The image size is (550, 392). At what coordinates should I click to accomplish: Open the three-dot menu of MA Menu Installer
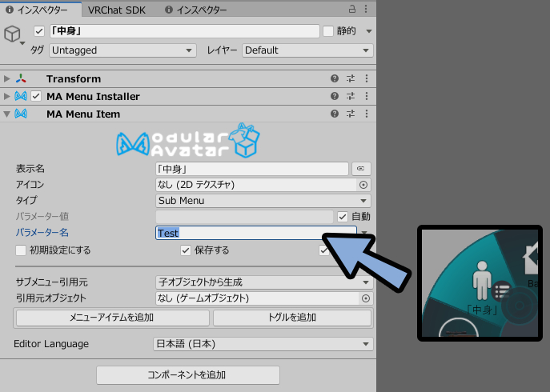367,96
